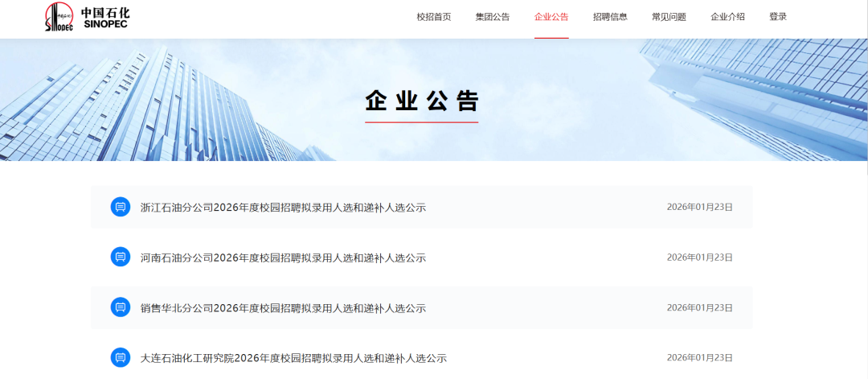Screen dimensions: 868x379
Task: Open 浙江石油分公司2026年度校园招聘 announcement
Action: (283, 208)
